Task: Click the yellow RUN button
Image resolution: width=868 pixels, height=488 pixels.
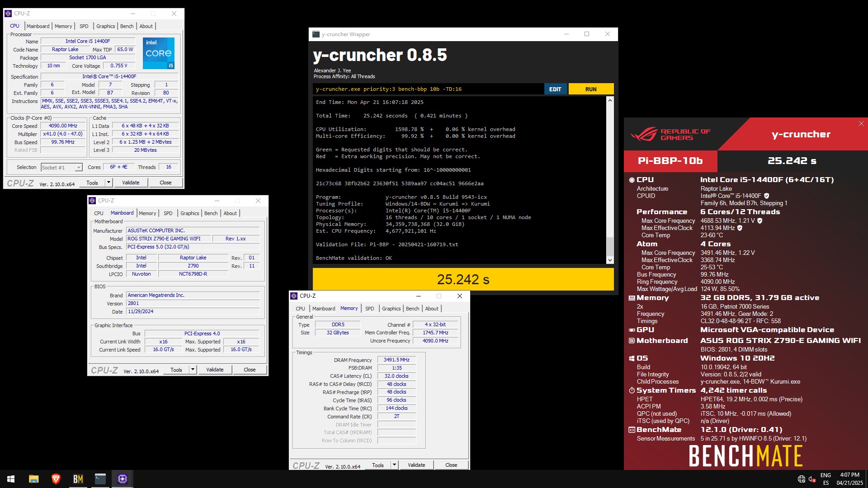Action: [591, 89]
